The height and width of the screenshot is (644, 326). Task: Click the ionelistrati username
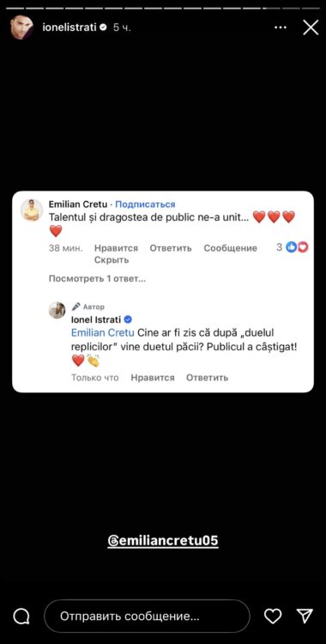[69, 27]
